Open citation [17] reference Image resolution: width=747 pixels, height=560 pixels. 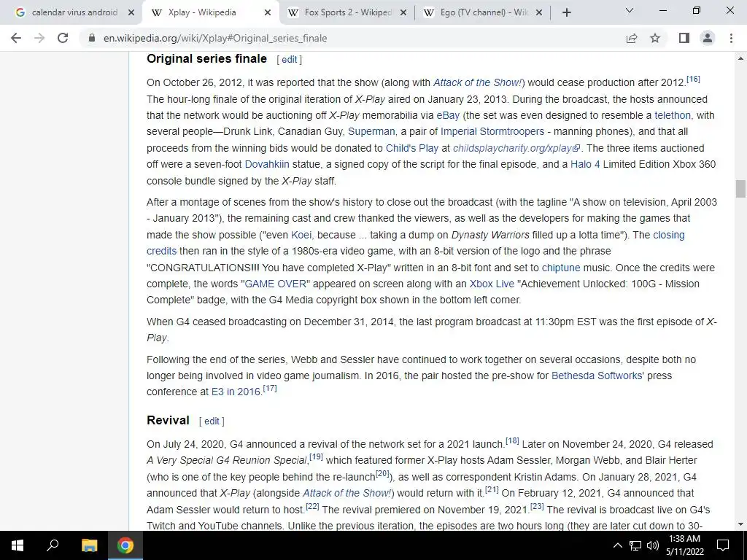[270, 389]
